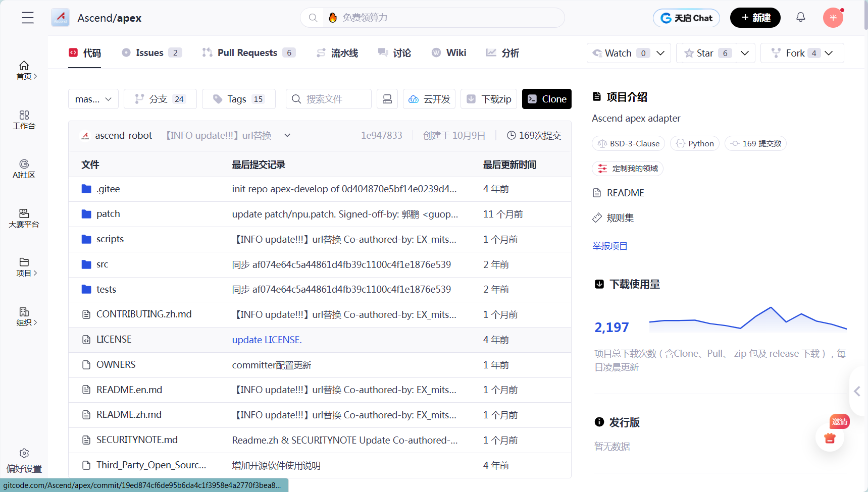Open the 讨论 discussion tab
This screenshot has width=868, height=492.
[x=394, y=53]
